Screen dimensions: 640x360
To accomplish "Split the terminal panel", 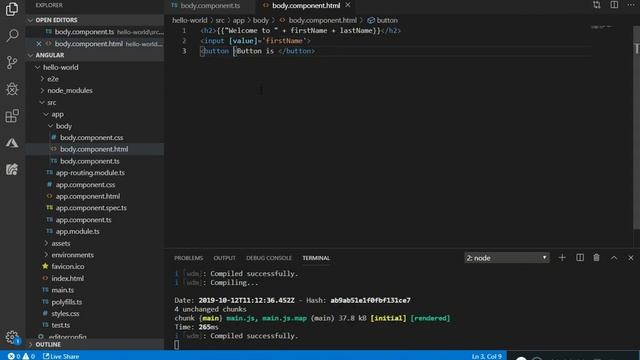I will 580,258.
